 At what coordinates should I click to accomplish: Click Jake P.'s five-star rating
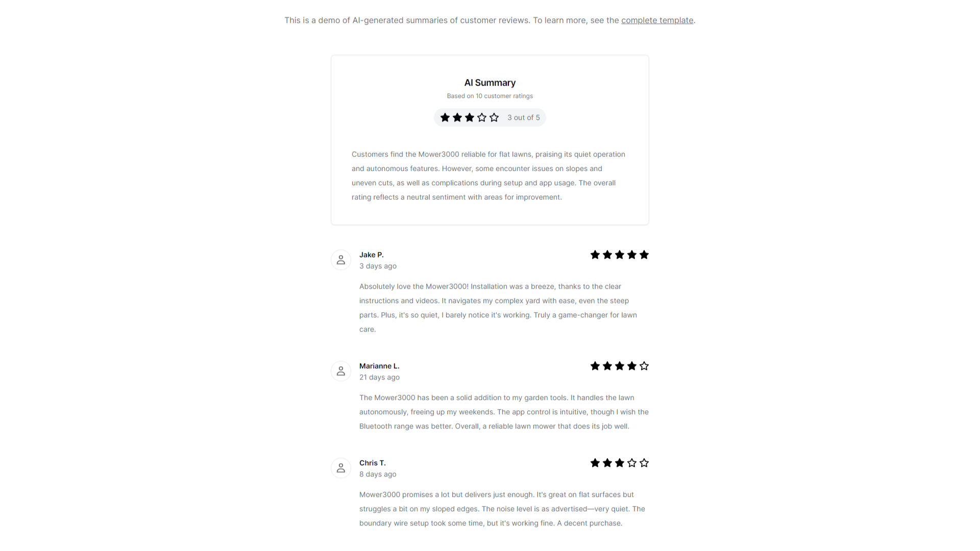click(x=619, y=255)
